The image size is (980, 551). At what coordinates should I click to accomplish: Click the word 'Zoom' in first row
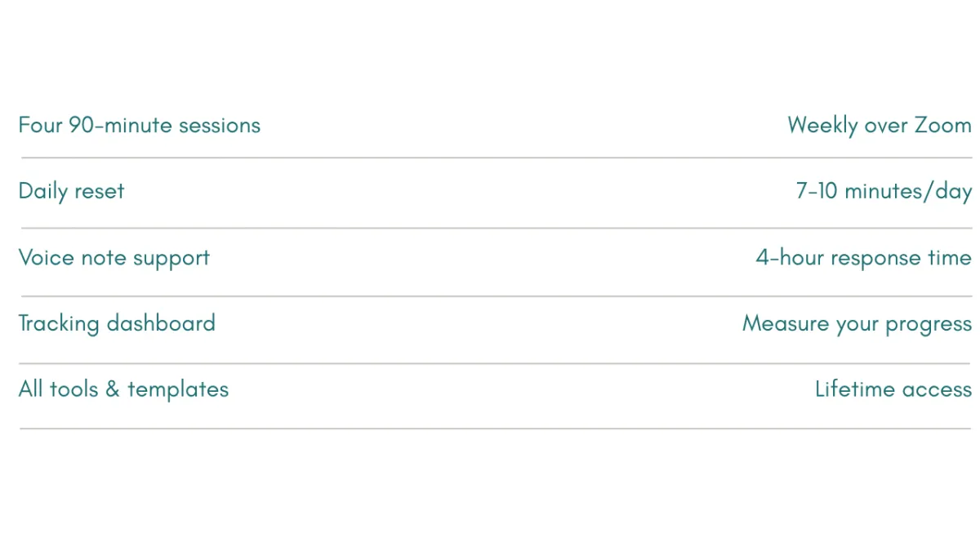[x=942, y=126]
